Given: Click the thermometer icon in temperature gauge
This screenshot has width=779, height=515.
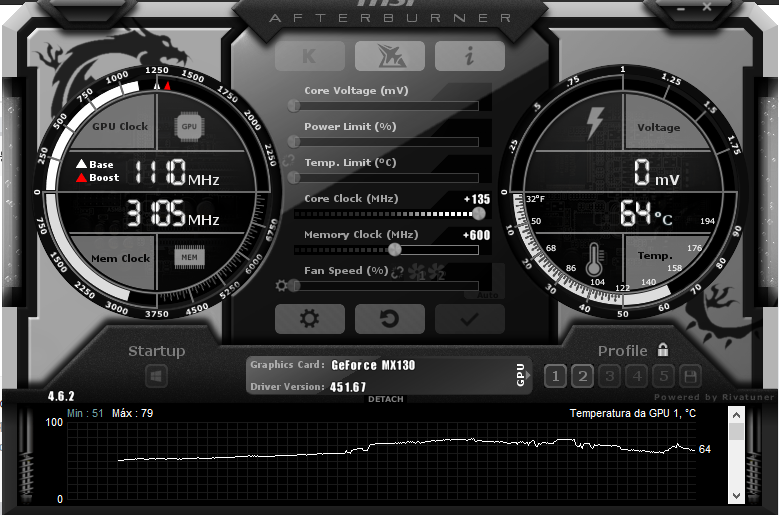Looking at the screenshot, I should click(594, 259).
